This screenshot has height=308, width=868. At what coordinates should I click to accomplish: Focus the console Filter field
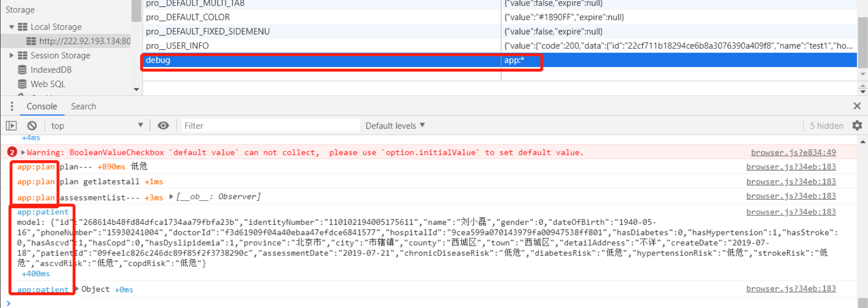click(x=270, y=125)
